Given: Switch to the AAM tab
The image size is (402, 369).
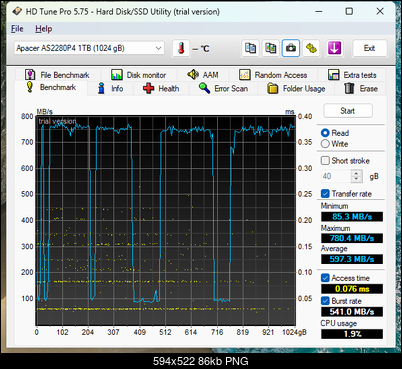Looking at the screenshot, I should pyautogui.click(x=203, y=75).
